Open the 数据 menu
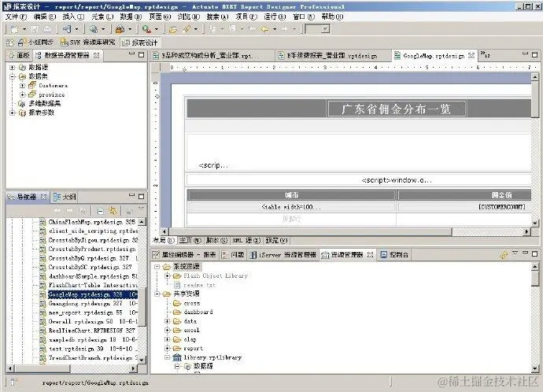 [131, 17]
